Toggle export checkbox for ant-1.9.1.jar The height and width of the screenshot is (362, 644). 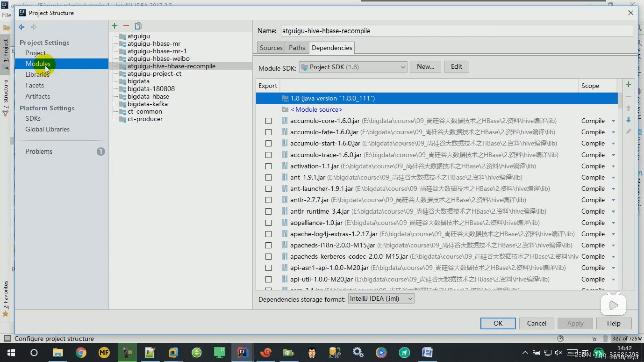(x=268, y=178)
